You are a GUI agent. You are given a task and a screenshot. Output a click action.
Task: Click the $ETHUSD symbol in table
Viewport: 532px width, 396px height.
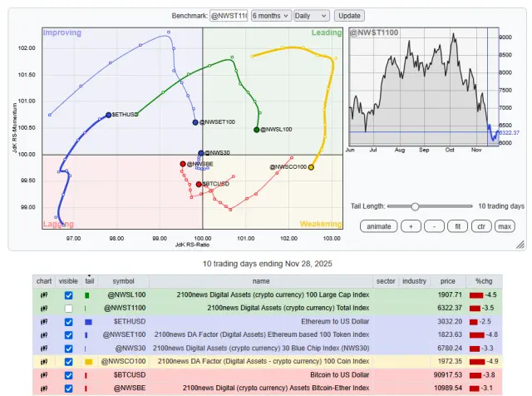130,321
